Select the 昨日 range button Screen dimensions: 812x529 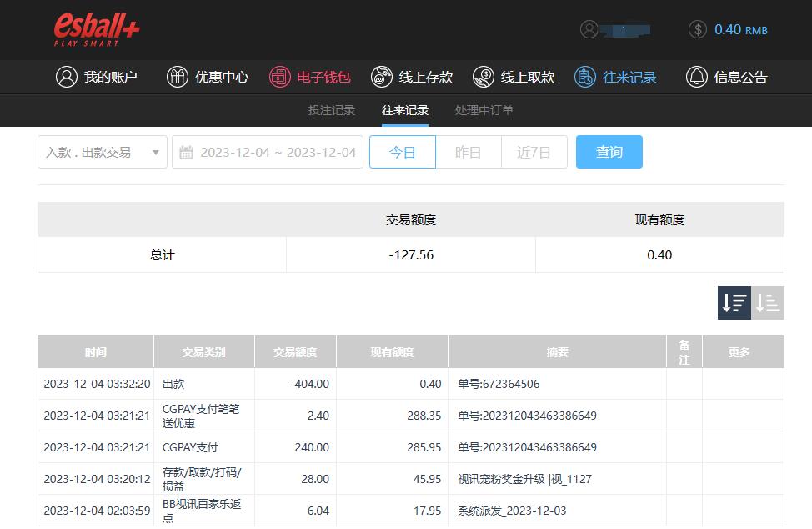pyautogui.click(x=468, y=152)
